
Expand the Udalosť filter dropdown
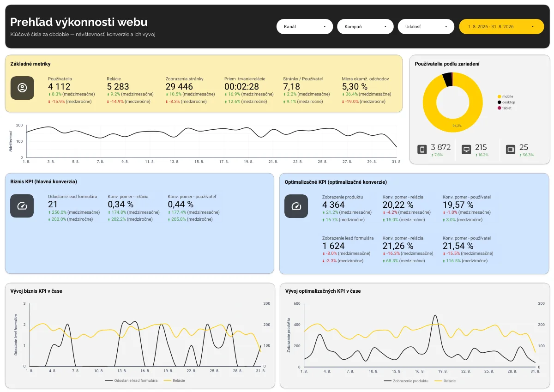426,27
